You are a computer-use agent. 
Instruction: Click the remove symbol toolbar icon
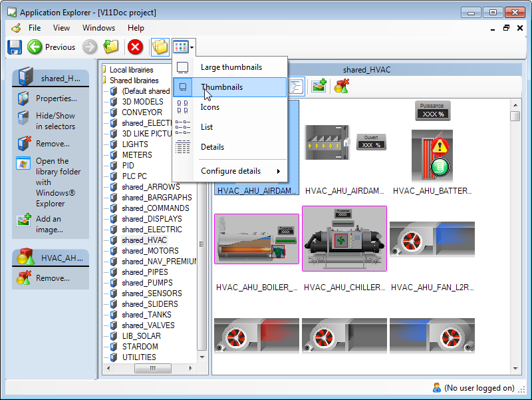tap(342, 87)
